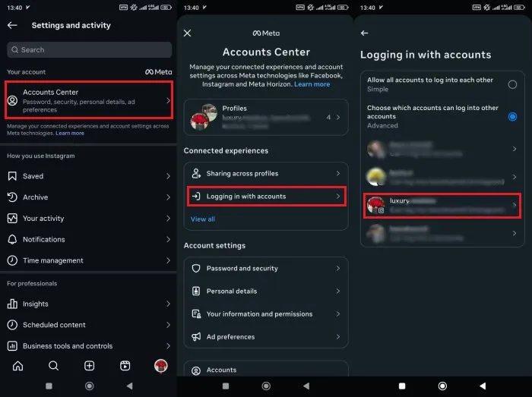The height and width of the screenshot is (397, 532).
Task: Open the Profiles card
Action: pos(266,117)
